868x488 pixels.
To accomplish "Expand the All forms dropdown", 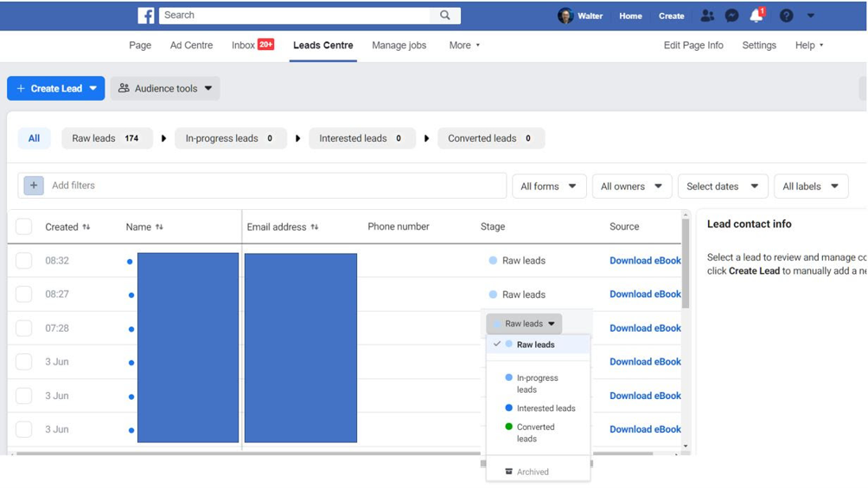I will coord(549,187).
